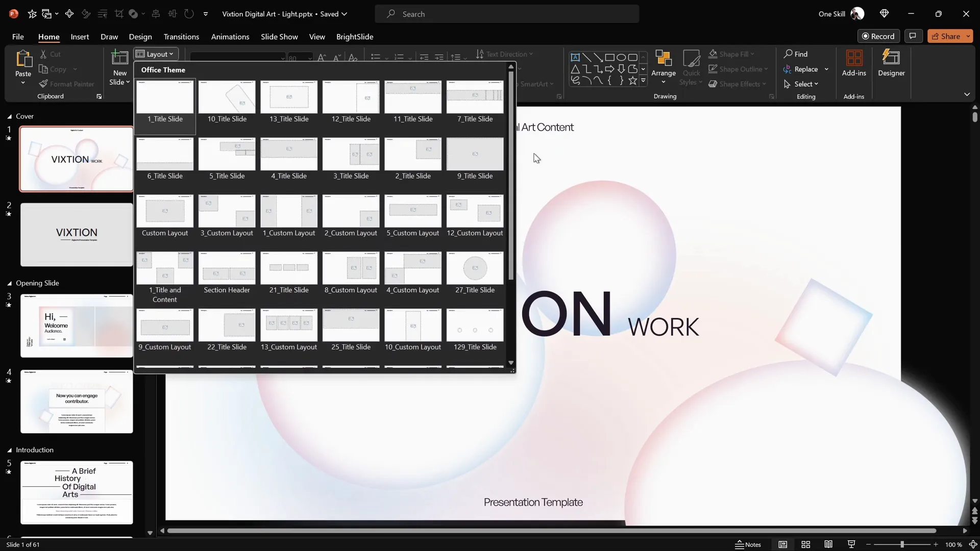The image size is (980, 551).
Task: Open the BrightSlide tab
Action: (x=354, y=37)
